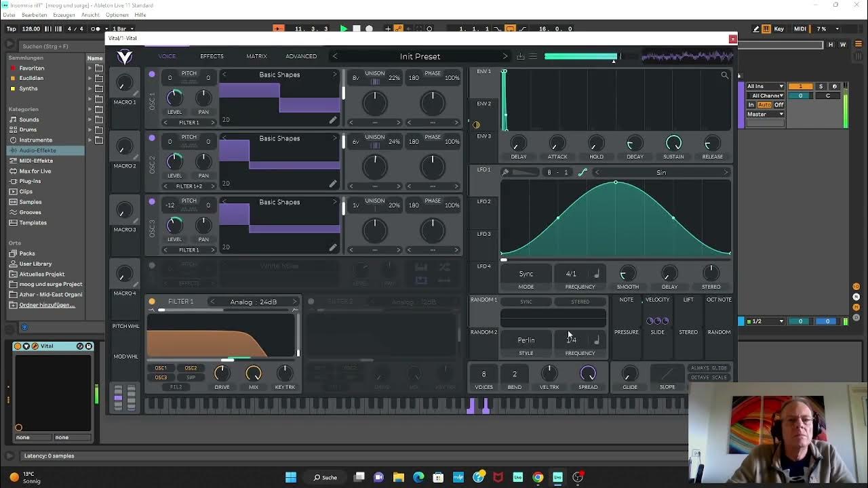
Task: Toggle OSC1 input on Filter 1
Action: 161,368
